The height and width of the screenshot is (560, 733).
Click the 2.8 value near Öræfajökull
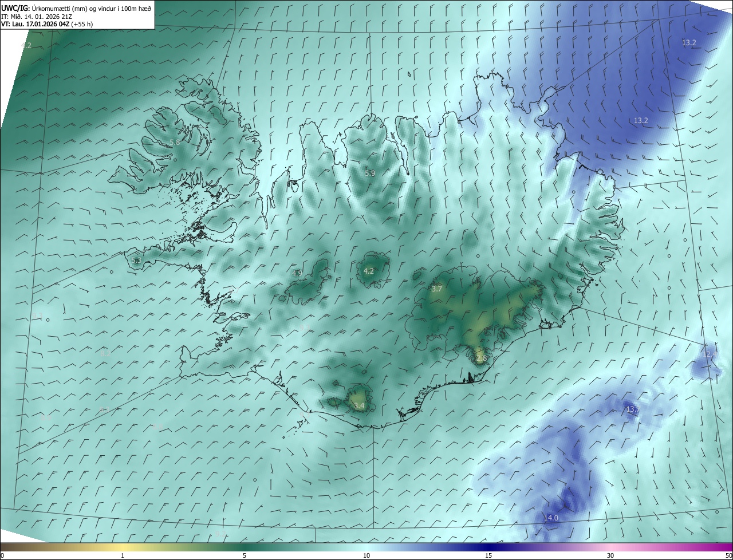pos(481,358)
